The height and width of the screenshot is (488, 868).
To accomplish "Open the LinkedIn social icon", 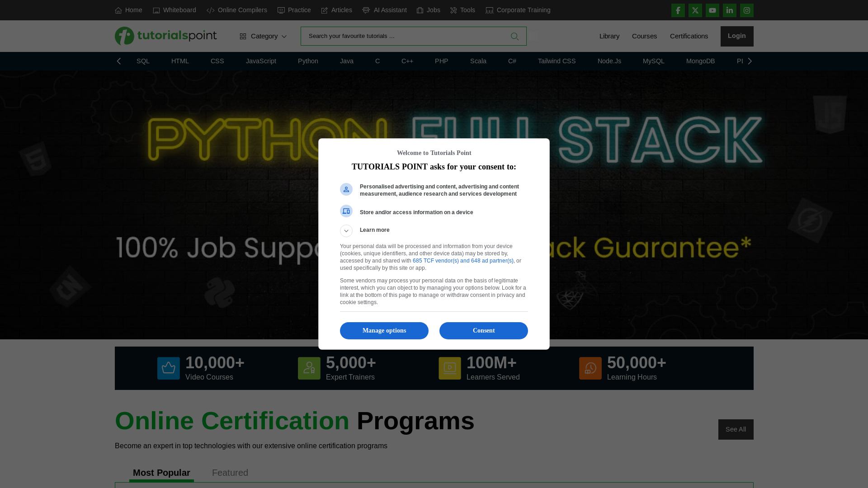I will coord(730,10).
